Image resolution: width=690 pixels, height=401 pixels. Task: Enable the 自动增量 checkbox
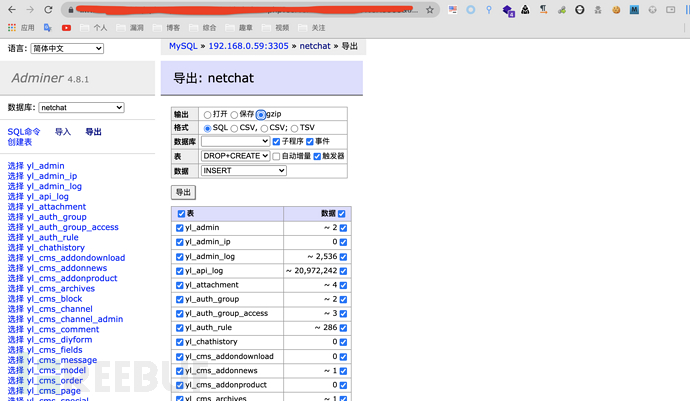276,156
